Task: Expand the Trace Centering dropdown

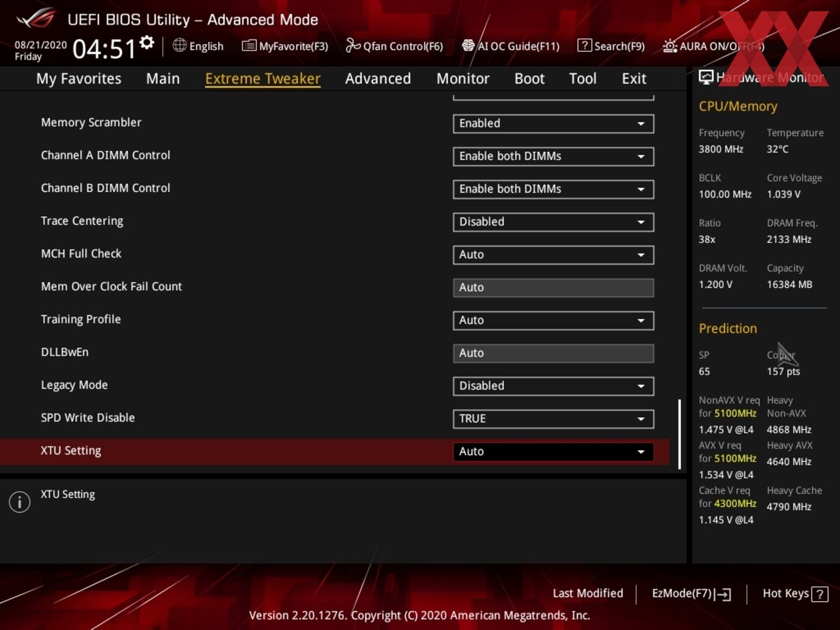Action: tap(553, 222)
